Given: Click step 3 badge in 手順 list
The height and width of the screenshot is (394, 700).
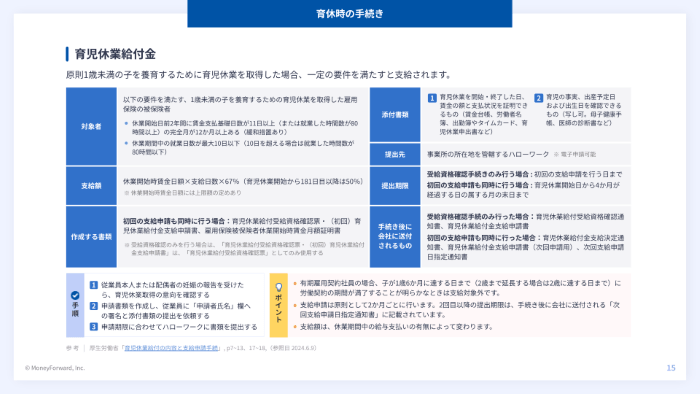Looking at the screenshot, I should pyautogui.click(x=94, y=327).
